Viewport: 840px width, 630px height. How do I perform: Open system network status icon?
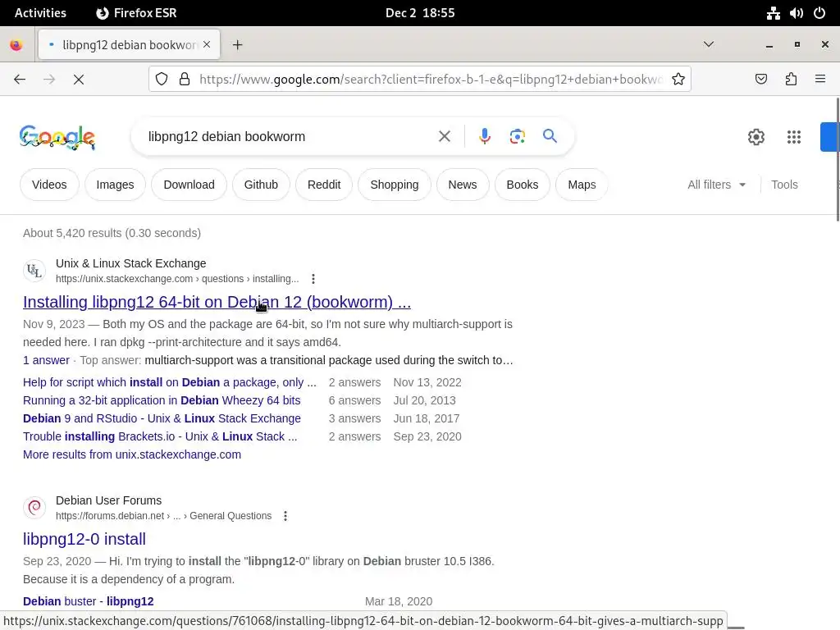[773, 13]
